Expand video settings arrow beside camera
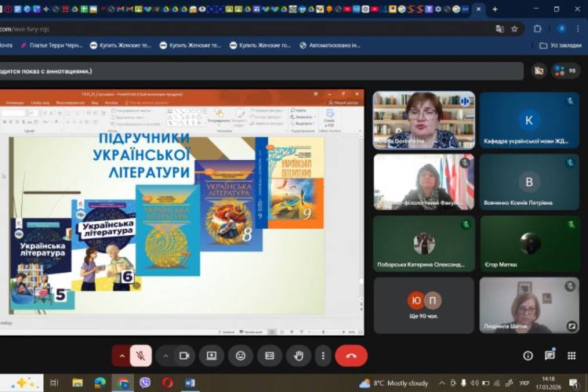 click(x=165, y=355)
